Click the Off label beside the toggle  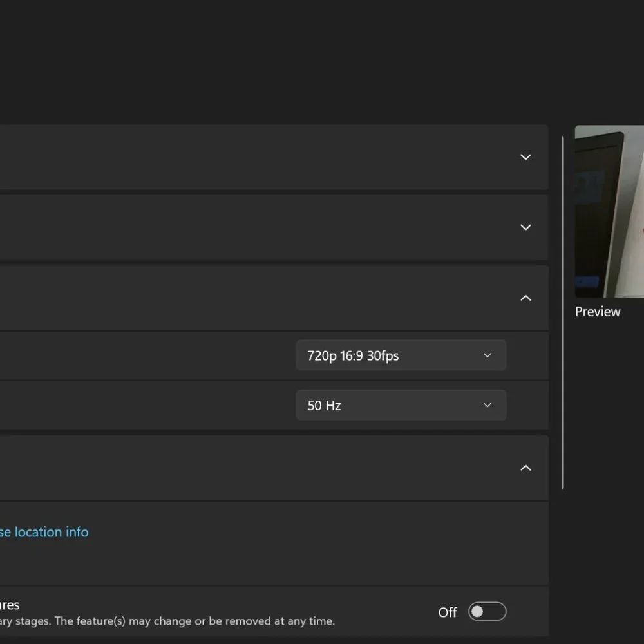pos(448,612)
